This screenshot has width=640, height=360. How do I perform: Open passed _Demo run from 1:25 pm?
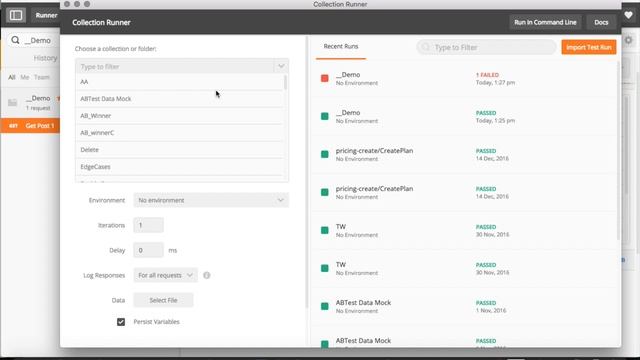pyautogui.click(x=465, y=116)
